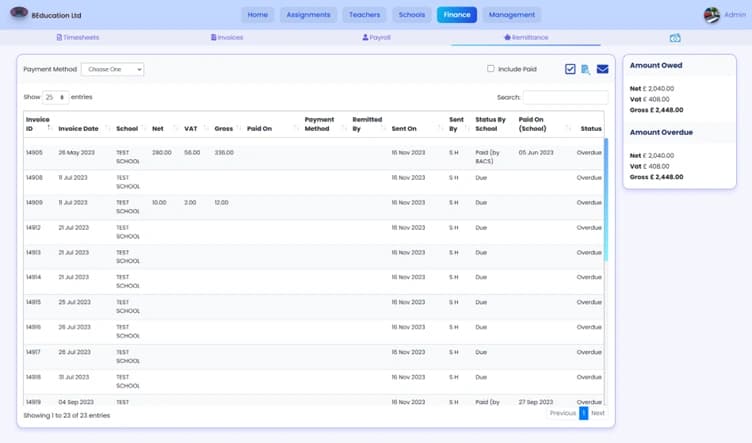Click page 1 pagination button

tap(583, 413)
